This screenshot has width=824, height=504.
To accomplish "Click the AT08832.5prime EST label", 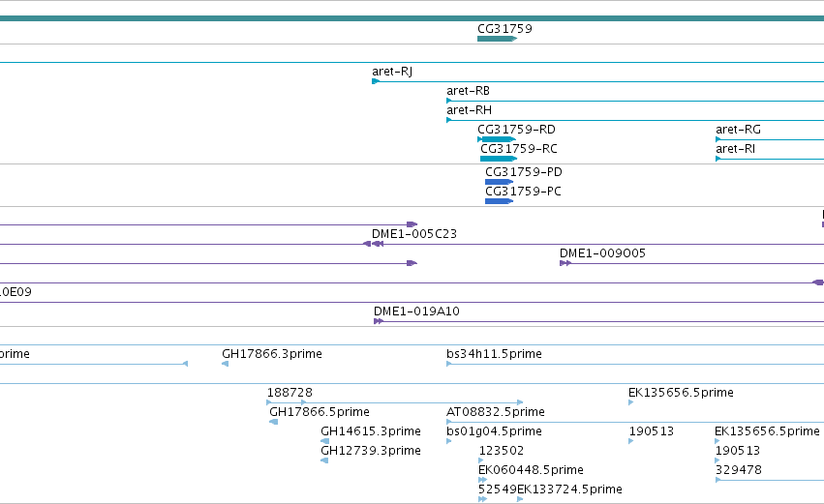I will click(x=496, y=412).
